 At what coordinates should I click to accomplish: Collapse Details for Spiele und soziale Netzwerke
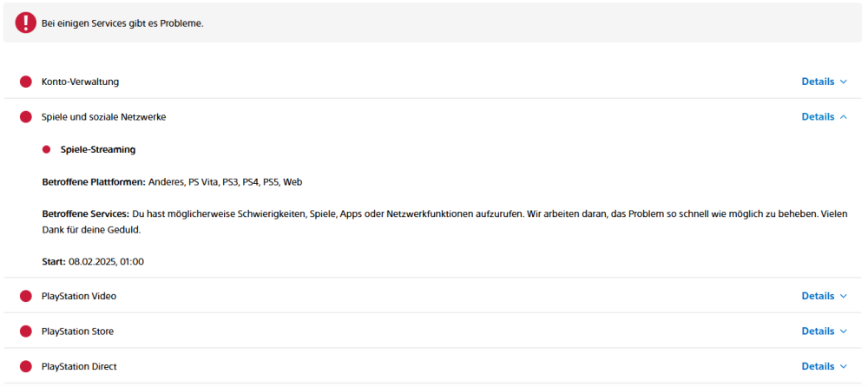pos(824,117)
